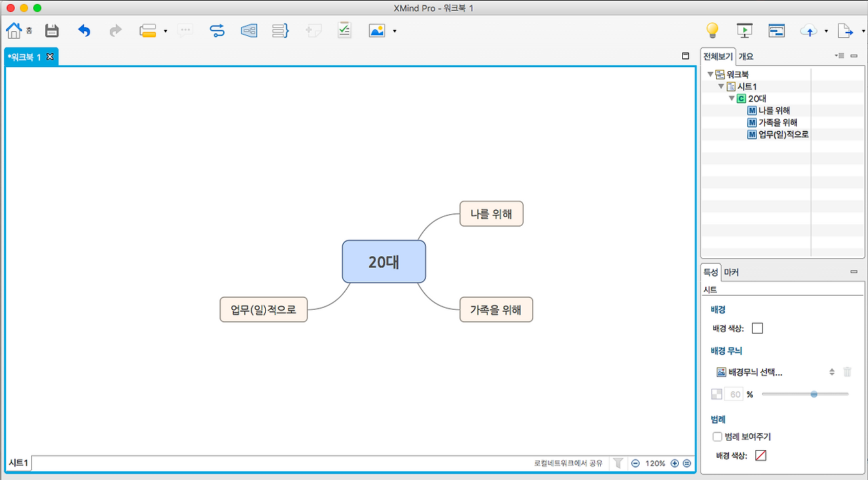Open the Gantt chart view
Viewport: 868px width, 480px height.
pos(776,31)
